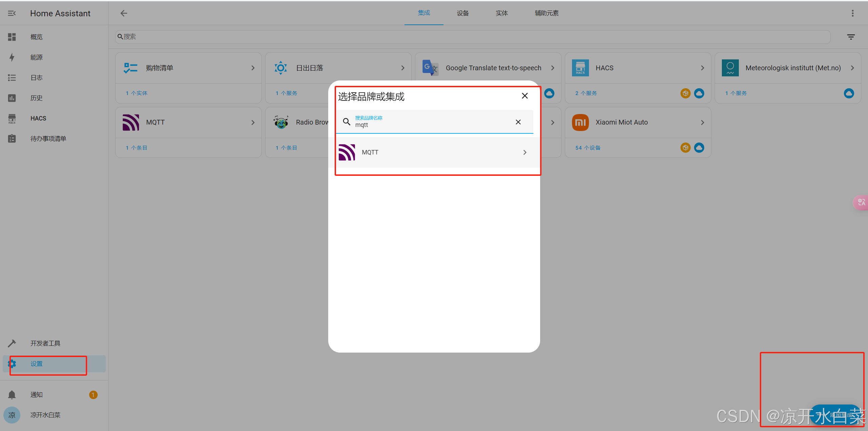Click the history chart icon

(12, 98)
